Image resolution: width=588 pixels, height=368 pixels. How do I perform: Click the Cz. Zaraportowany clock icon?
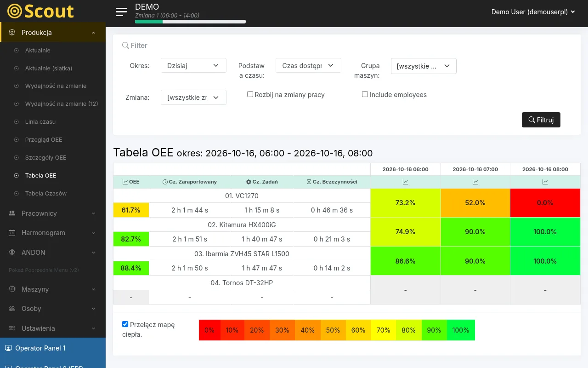coord(165,182)
